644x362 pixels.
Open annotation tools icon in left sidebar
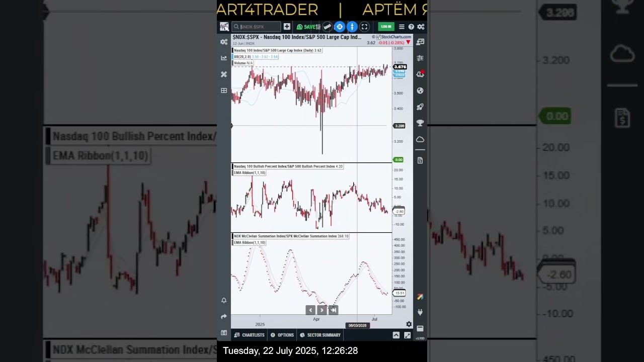point(224,74)
